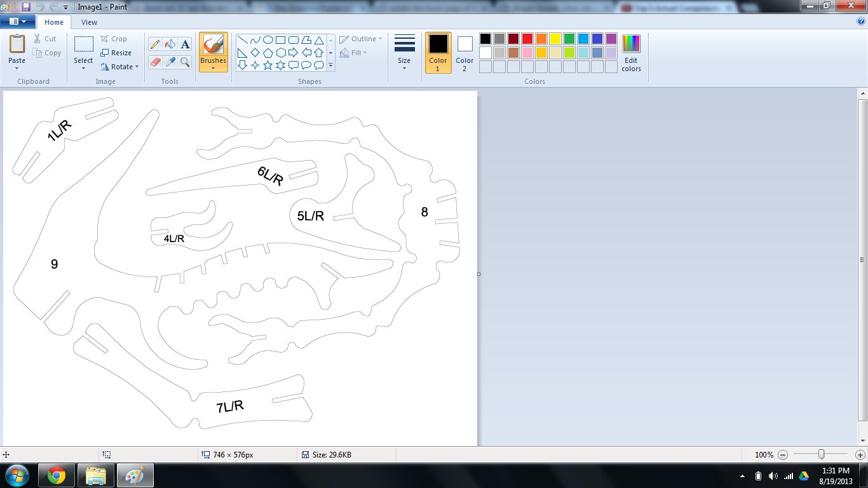Pick the pink color swatch

tap(527, 53)
